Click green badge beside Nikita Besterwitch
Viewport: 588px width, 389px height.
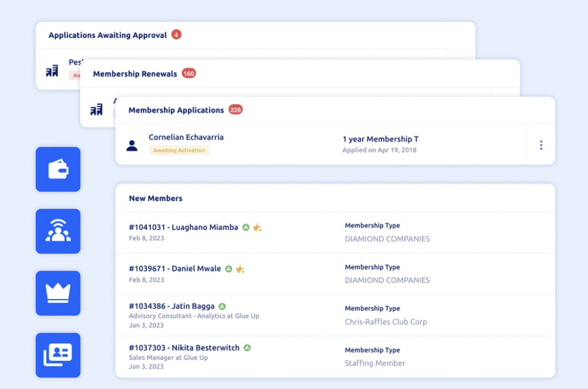click(247, 348)
